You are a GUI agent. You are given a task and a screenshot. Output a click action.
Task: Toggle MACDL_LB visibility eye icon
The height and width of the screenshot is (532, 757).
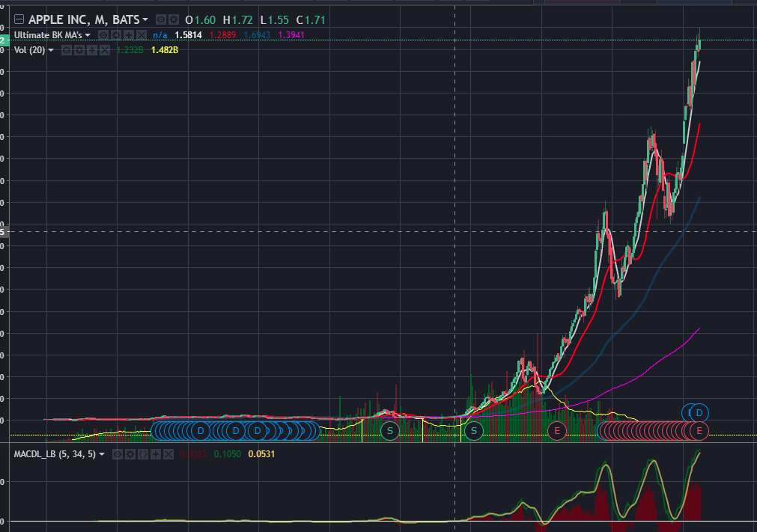tap(118, 454)
